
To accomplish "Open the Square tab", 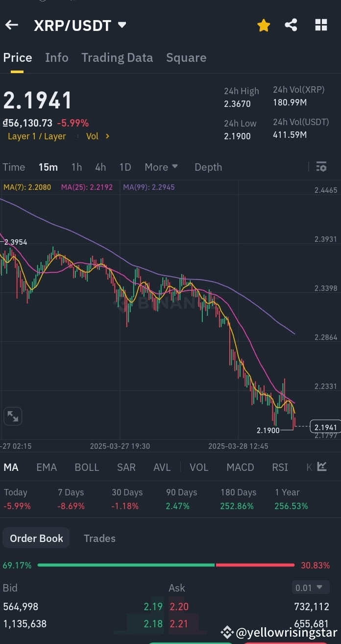I will (186, 57).
